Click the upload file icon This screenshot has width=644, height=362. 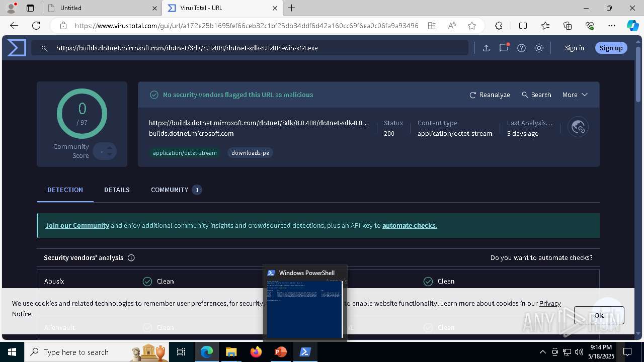(x=486, y=48)
